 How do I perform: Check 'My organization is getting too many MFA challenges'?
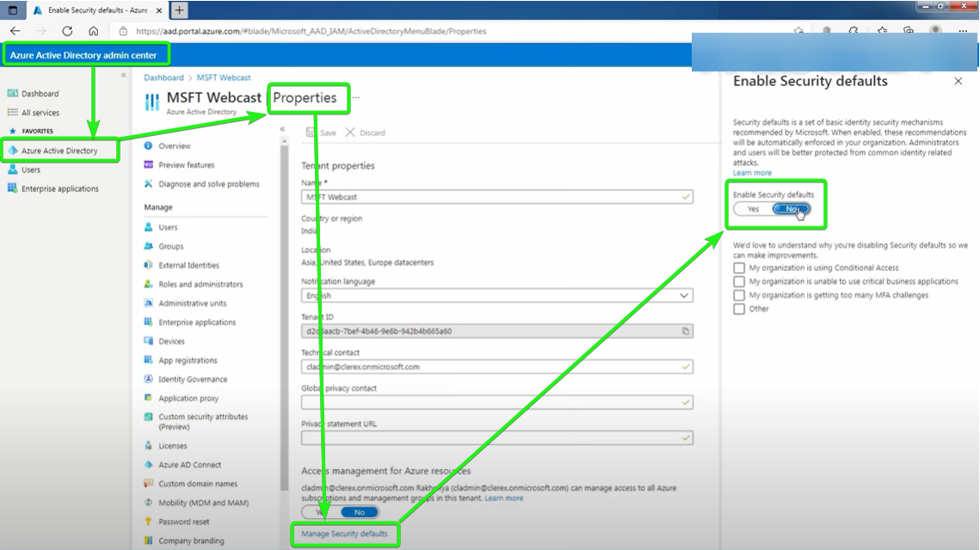coord(739,295)
